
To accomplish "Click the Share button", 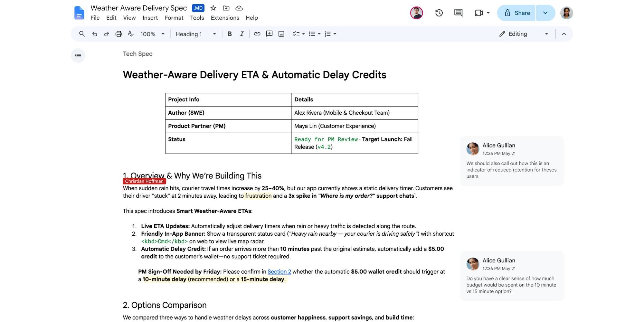I will (516, 13).
